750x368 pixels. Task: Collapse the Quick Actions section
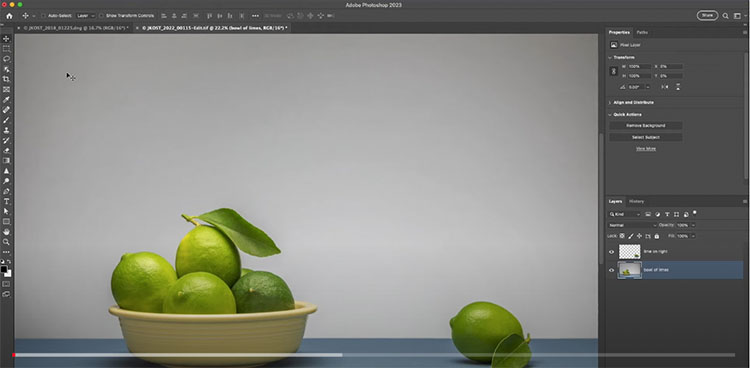pyautogui.click(x=610, y=114)
